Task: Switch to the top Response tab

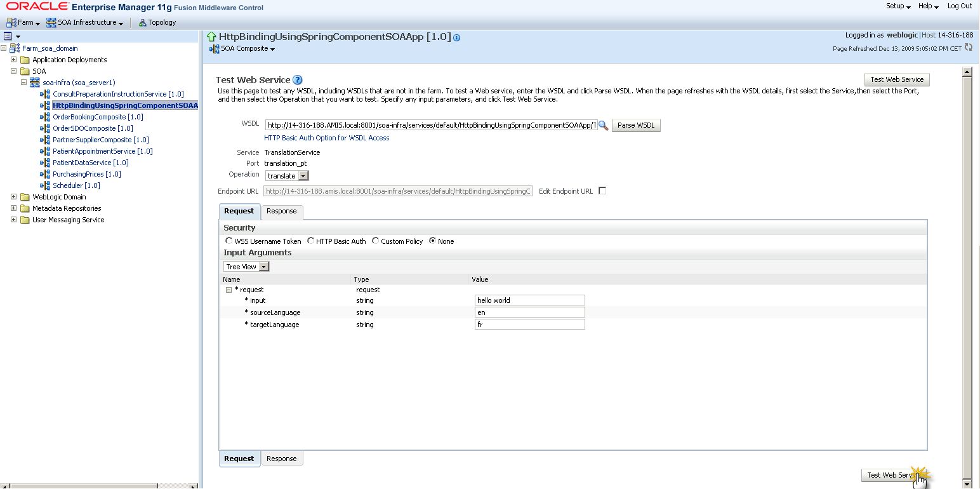Action: coord(281,211)
